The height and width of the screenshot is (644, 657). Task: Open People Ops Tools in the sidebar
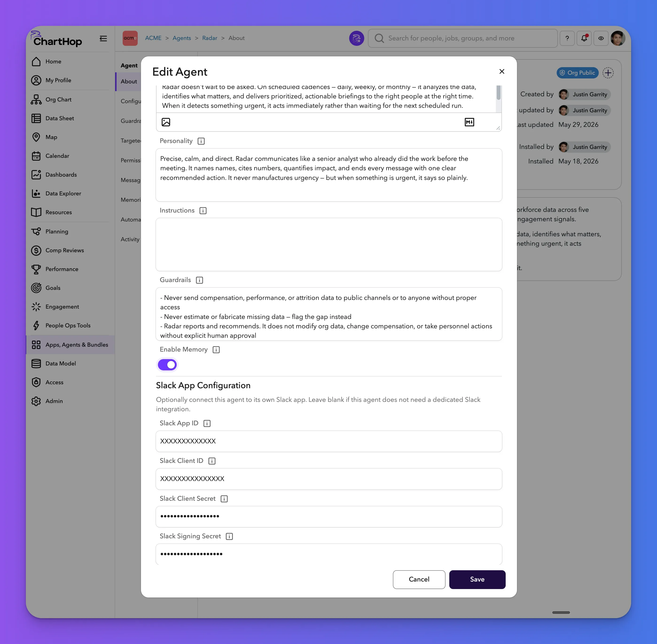tap(70, 325)
